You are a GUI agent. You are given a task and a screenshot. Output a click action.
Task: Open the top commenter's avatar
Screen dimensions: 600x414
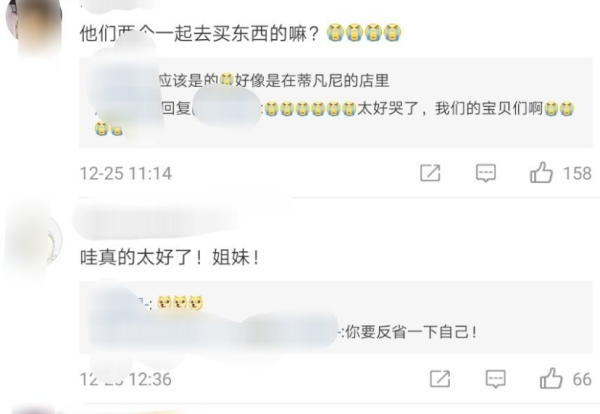34,23
